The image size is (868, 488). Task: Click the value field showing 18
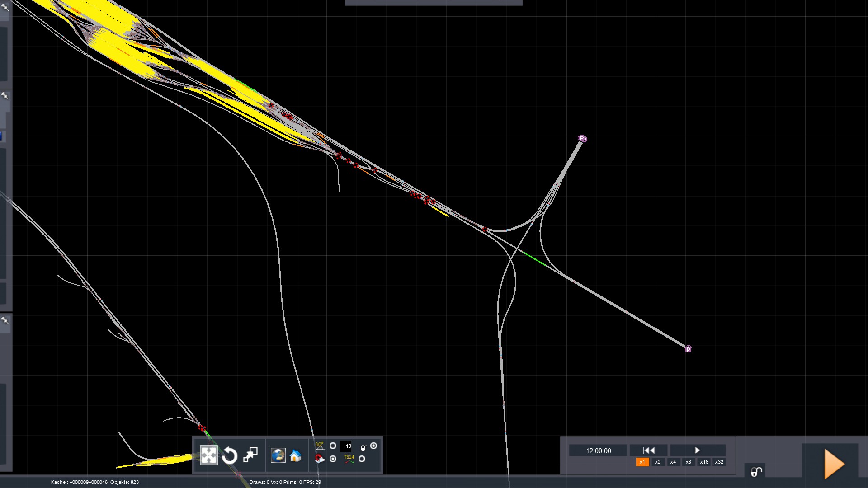346,446
